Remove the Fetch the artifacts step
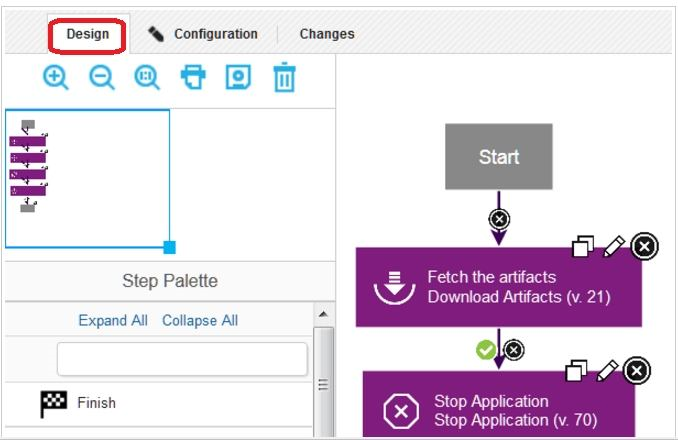678x440 pixels. pyautogui.click(x=644, y=246)
